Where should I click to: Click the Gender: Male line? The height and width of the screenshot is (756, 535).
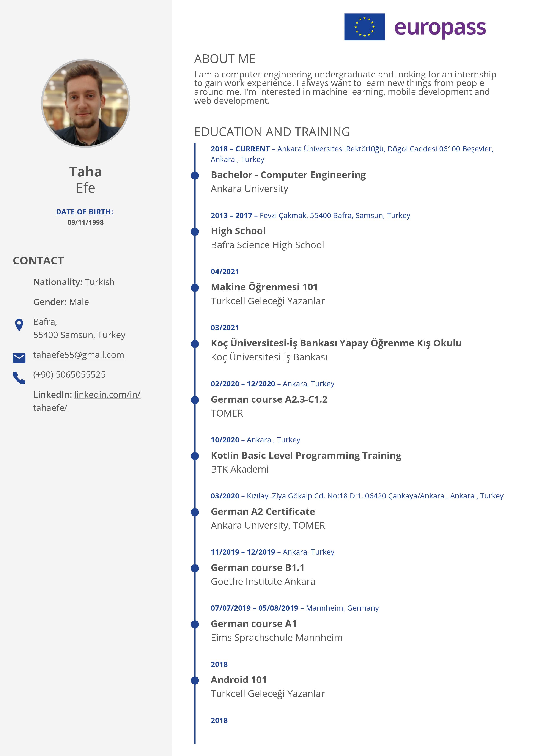[x=61, y=302]
